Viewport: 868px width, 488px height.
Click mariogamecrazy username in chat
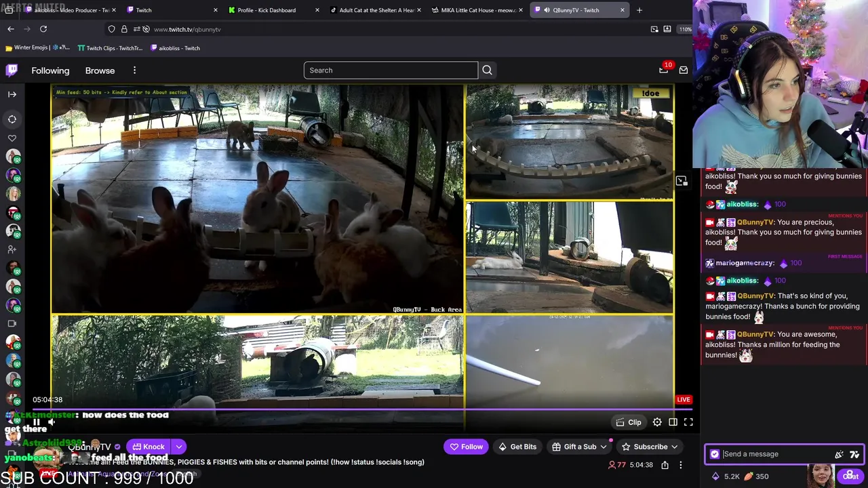click(745, 263)
